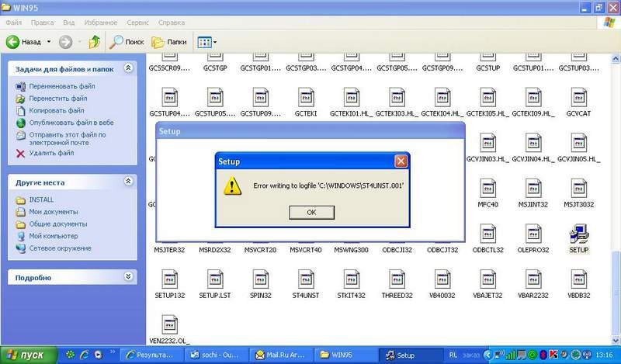The width and height of the screenshot is (621, 364).
Task: Select the SETUP installer icon
Action: tap(578, 234)
